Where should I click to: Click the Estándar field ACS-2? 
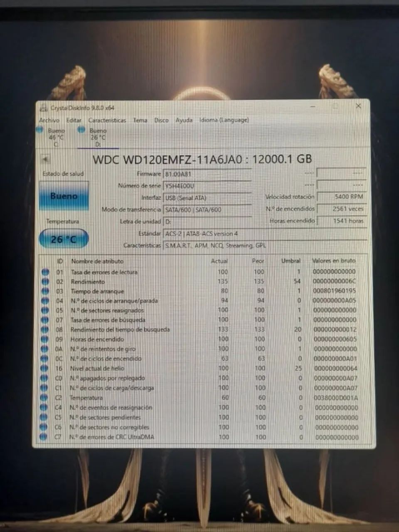(x=265, y=234)
